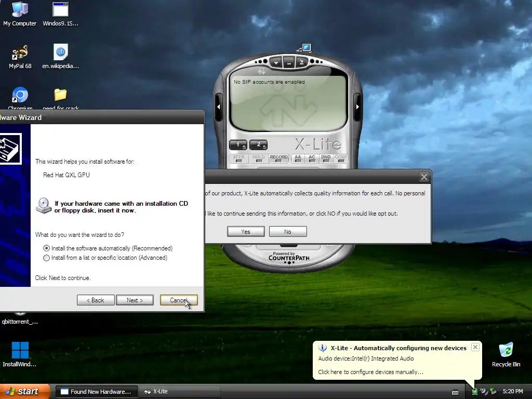Screen dimensions: 532x399
Task: Click here to configure devices manually text
Action: pyautogui.click(x=370, y=372)
